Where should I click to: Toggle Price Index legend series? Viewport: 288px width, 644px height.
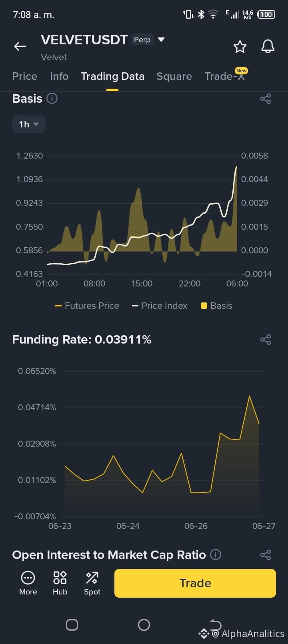point(160,306)
